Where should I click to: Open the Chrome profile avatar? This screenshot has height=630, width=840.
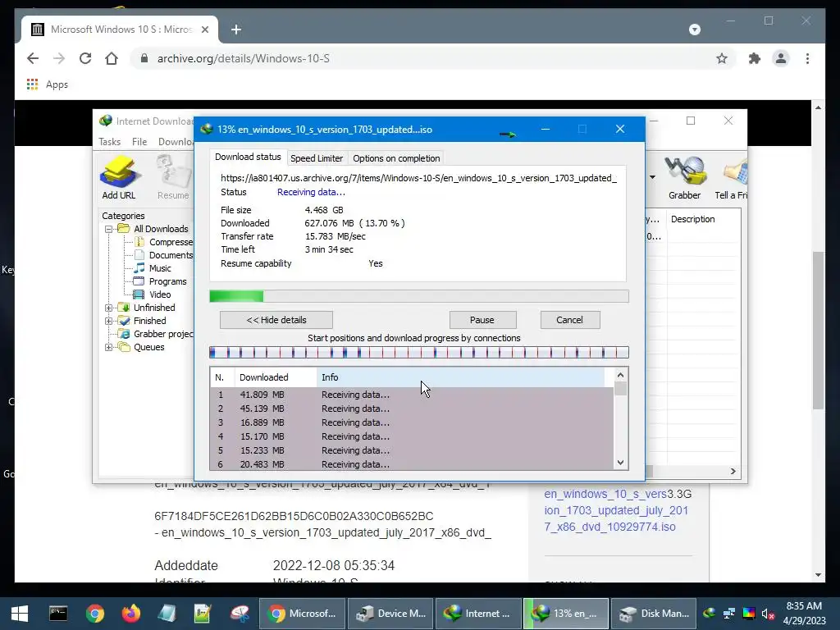click(x=781, y=58)
